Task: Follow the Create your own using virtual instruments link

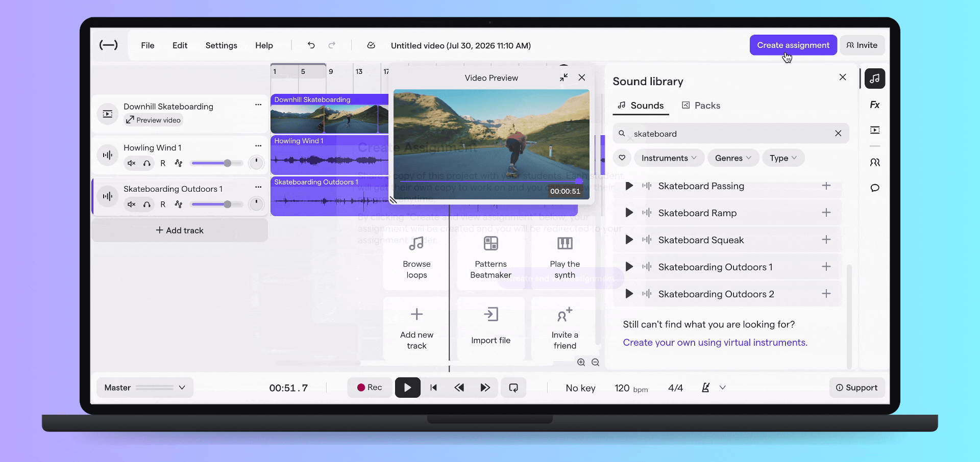Action: pos(715,342)
